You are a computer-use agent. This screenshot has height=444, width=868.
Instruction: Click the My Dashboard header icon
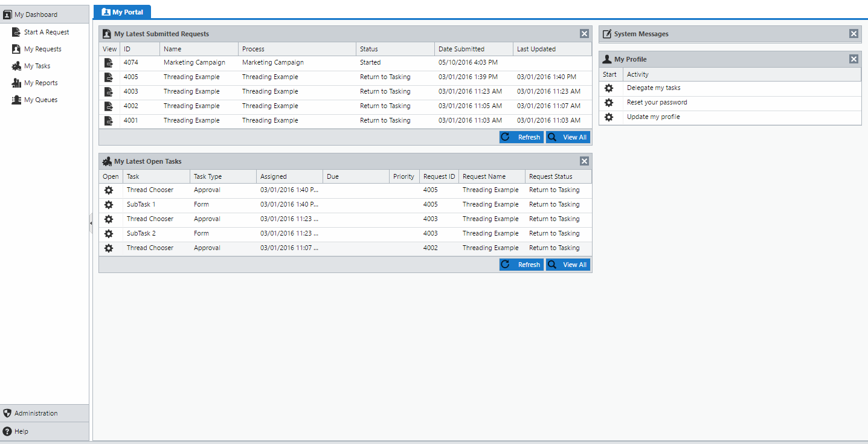[x=7, y=14]
